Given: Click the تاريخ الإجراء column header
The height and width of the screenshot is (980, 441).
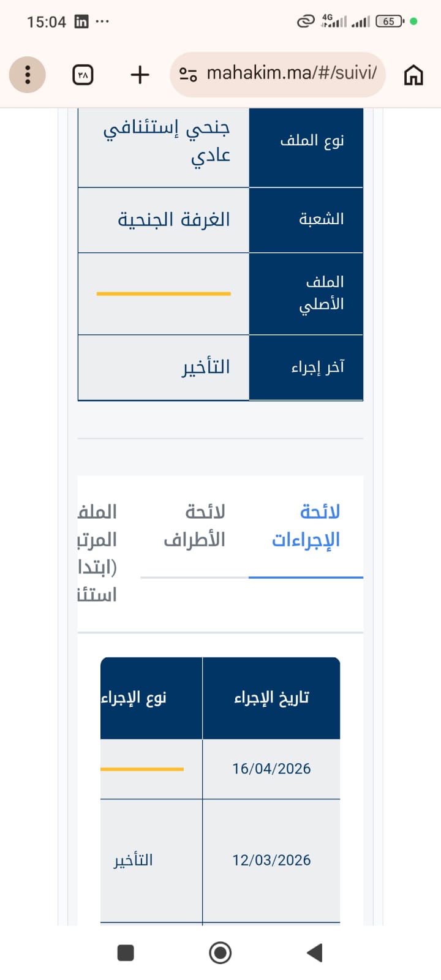Looking at the screenshot, I should 271,698.
